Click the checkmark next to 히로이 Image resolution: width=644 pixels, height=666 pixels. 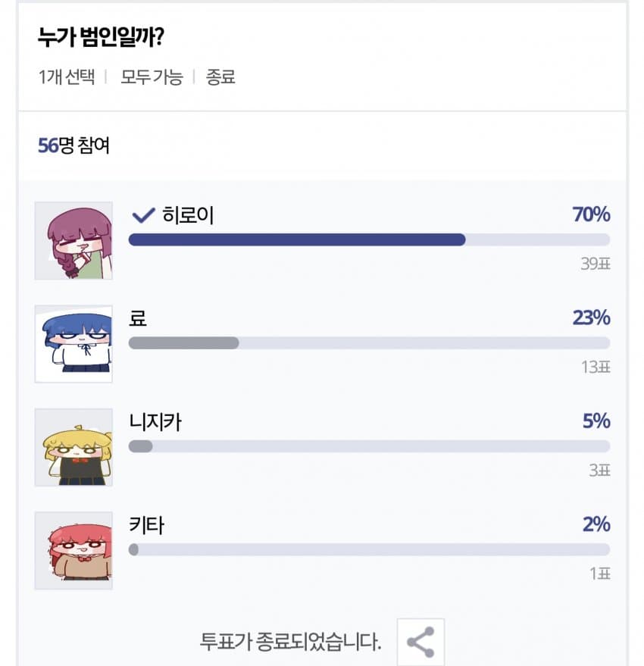point(142,216)
